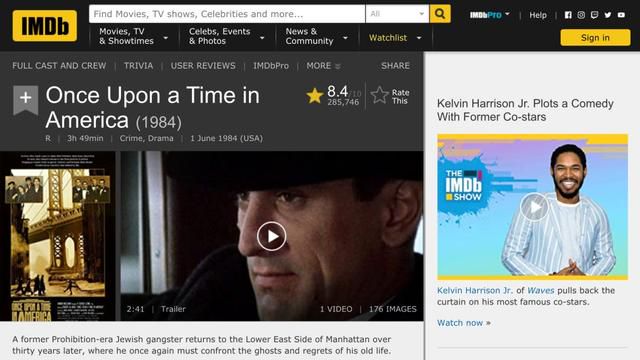The width and height of the screenshot is (640, 360).
Task: Open USER REVIEWS tab
Action: click(x=203, y=66)
